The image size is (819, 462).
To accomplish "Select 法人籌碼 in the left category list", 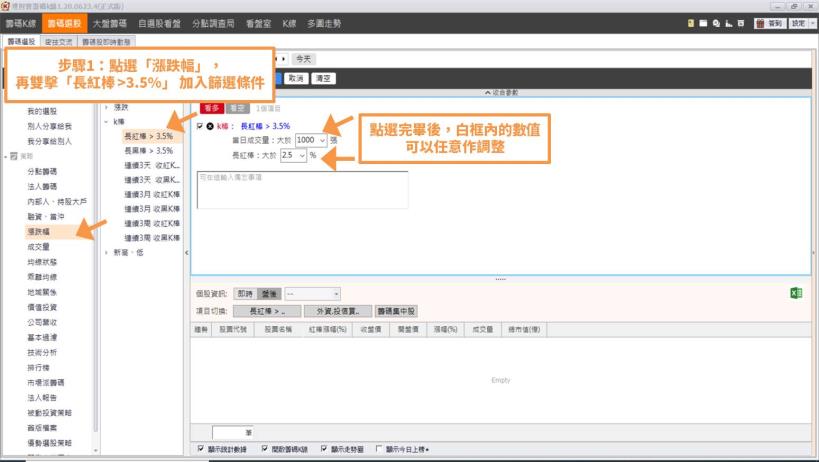I will (42, 186).
